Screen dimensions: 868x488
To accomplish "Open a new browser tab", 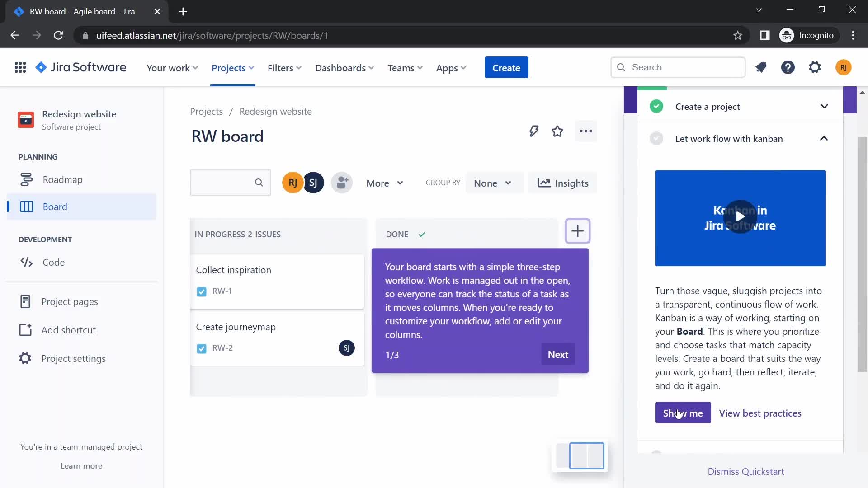I will point(183,12).
